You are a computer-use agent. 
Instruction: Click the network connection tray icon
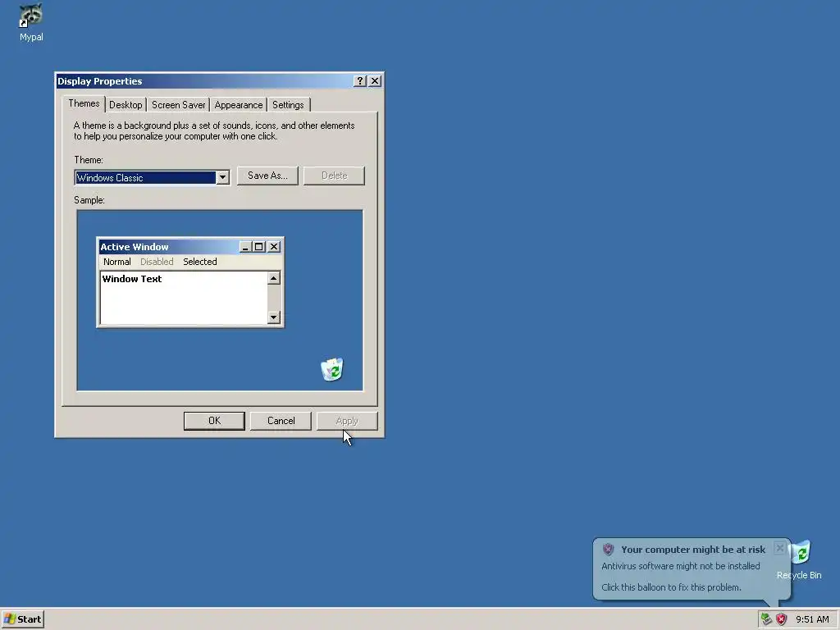coord(767,619)
